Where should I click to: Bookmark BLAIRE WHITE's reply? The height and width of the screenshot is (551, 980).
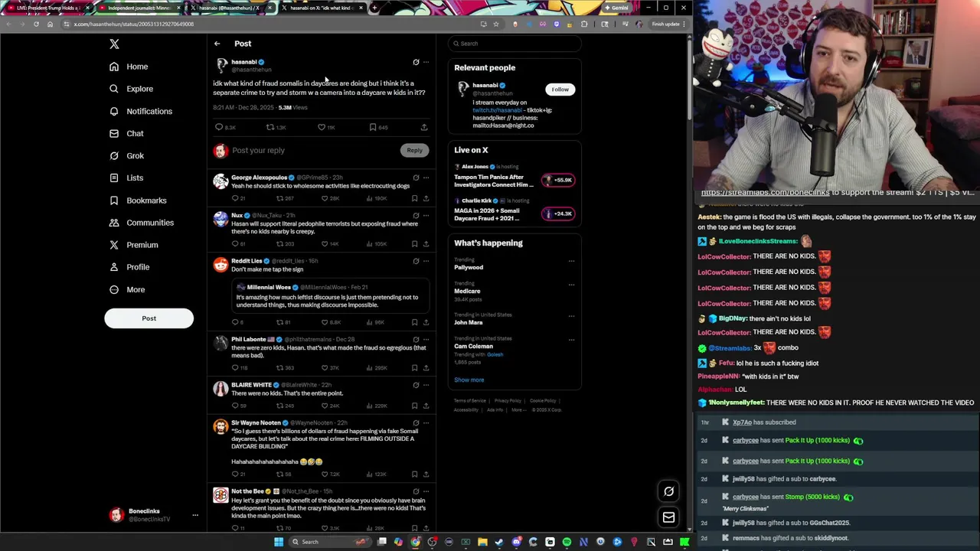[414, 406]
